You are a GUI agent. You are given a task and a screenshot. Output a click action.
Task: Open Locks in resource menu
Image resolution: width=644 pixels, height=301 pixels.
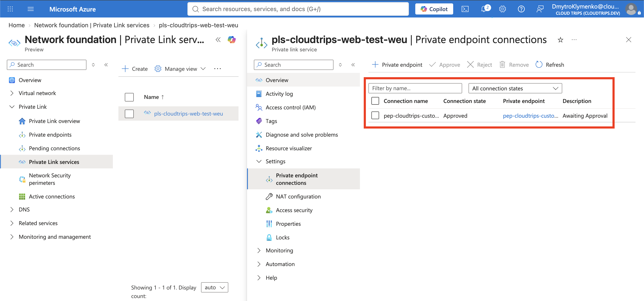(283, 237)
